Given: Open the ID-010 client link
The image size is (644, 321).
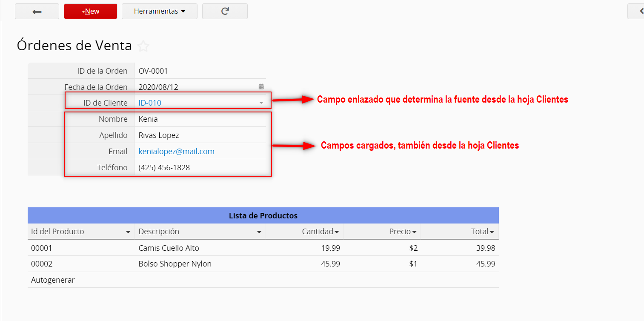Looking at the screenshot, I should coord(150,103).
